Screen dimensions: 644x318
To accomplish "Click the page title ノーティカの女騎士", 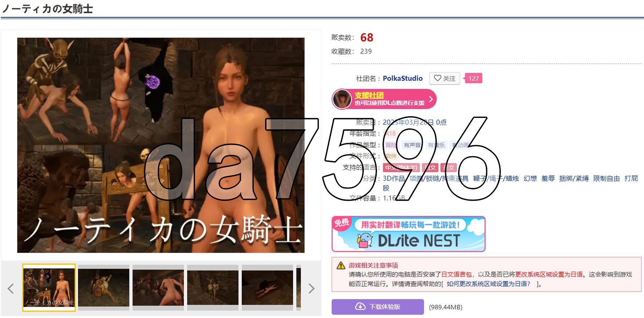I will point(47,9).
